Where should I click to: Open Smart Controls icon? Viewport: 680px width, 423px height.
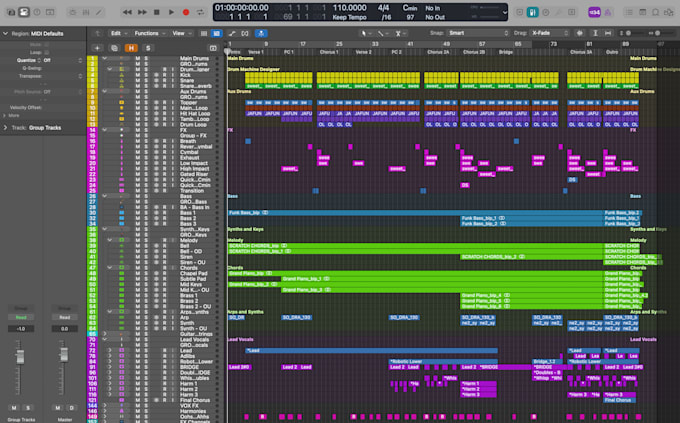73,12
